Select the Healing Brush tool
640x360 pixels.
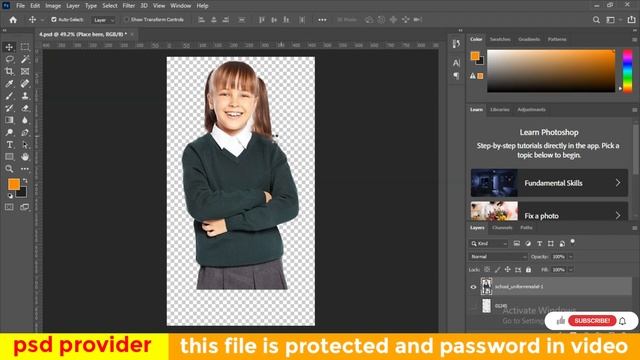tap(25, 84)
